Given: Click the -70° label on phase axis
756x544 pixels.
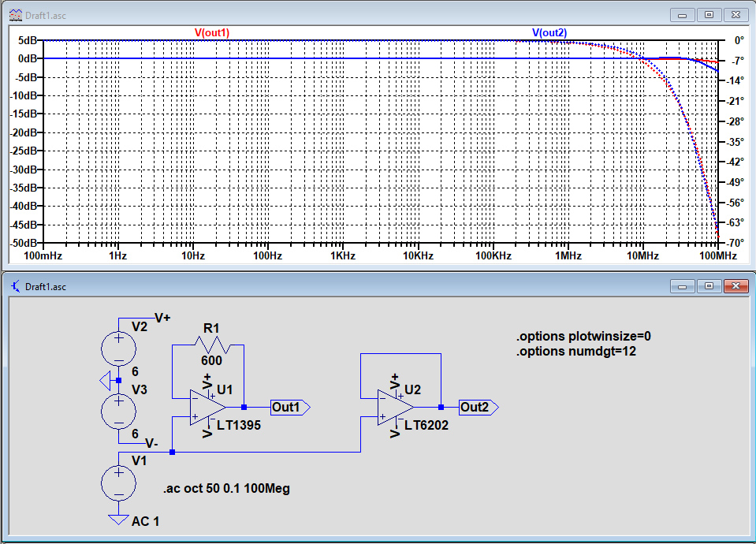Looking at the screenshot, I should [x=735, y=242].
